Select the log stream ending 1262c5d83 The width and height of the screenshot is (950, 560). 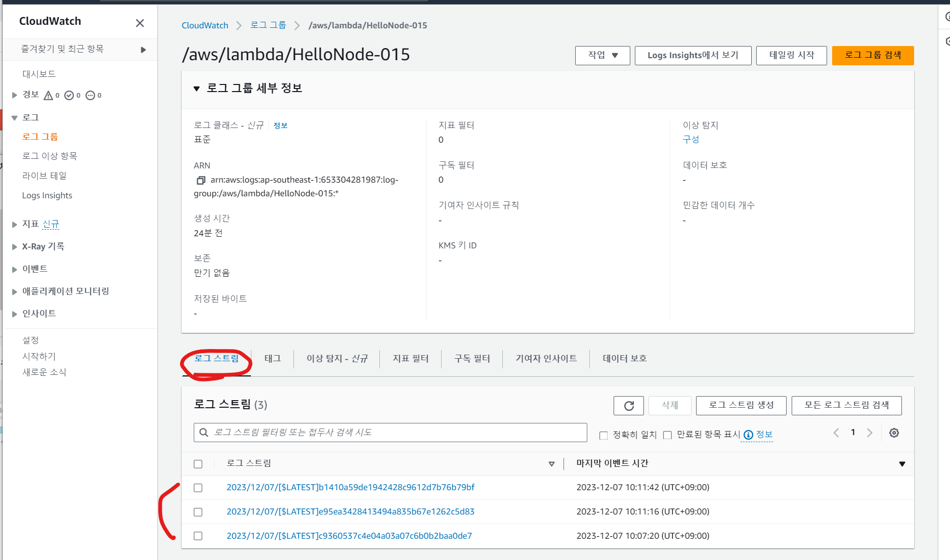[x=198, y=512]
